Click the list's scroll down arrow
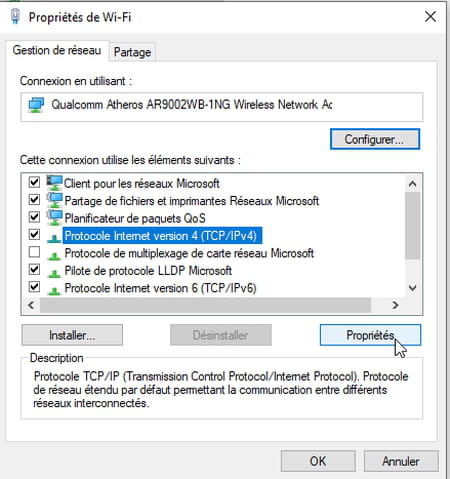This screenshot has height=479, width=450. coord(413,288)
